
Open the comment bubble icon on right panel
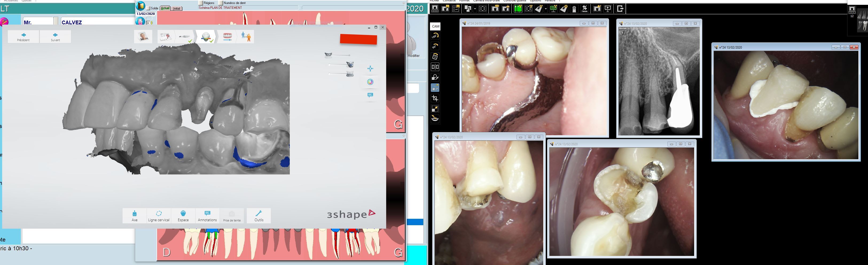tap(370, 95)
